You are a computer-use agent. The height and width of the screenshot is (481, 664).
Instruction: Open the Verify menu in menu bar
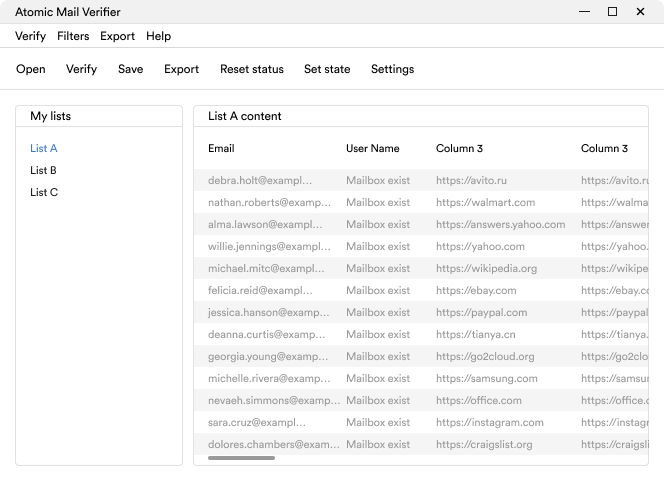pos(30,36)
